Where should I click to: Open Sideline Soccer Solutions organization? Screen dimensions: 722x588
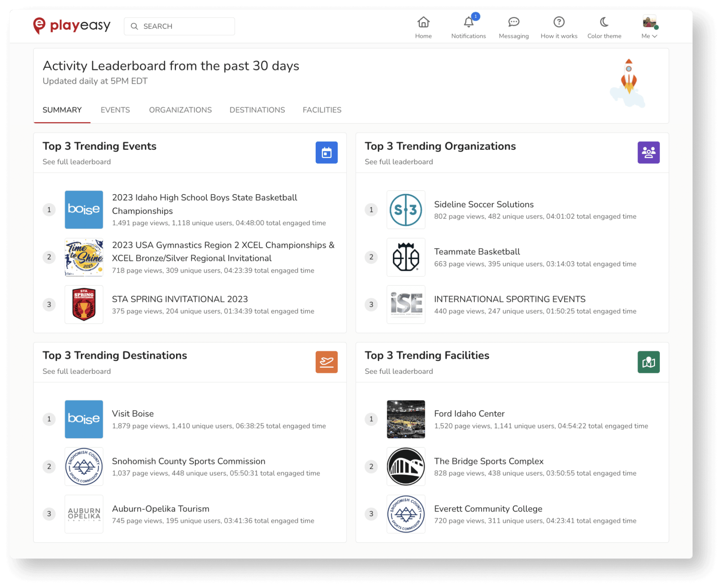[x=483, y=204]
